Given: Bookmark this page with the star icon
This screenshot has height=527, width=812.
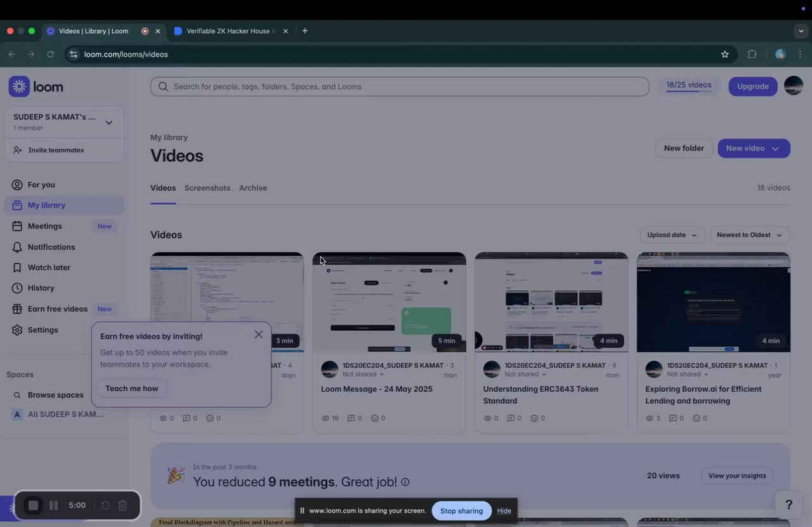Looking at the screenshot, I should click(725, 55).
